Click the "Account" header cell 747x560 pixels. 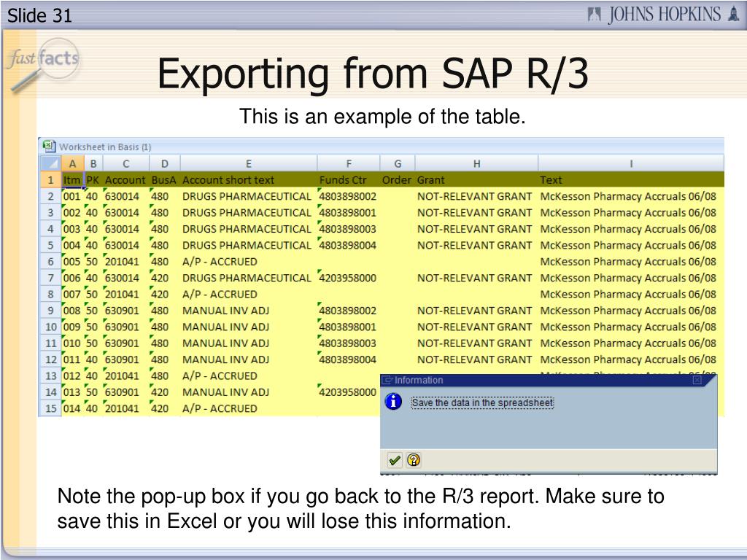(x=125, y=180)
